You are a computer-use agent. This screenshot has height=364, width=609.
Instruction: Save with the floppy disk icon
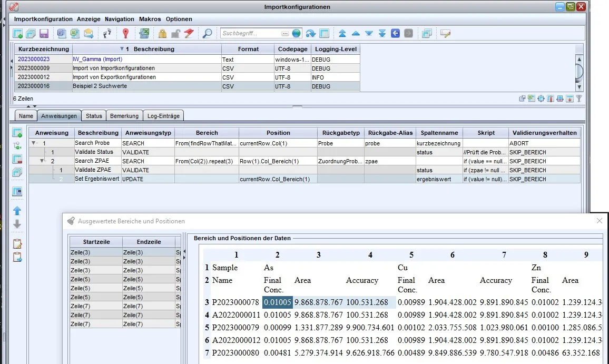[x=44, y=33]
